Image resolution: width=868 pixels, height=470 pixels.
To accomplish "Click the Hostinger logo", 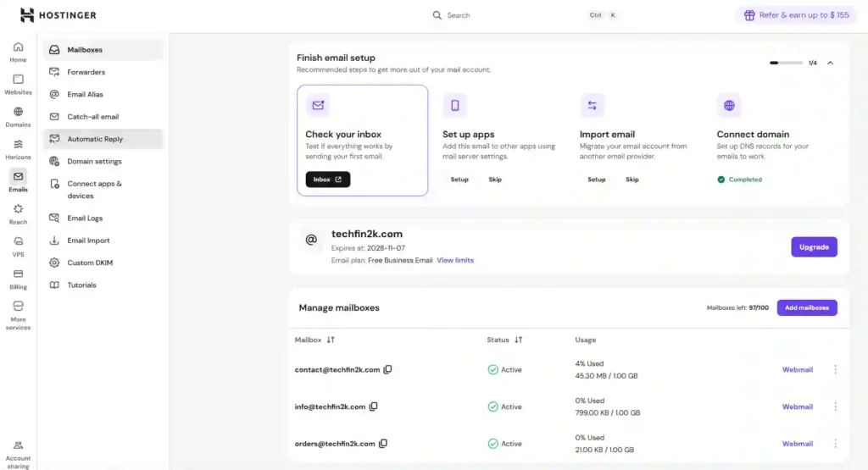I will [x=58, y=15].
